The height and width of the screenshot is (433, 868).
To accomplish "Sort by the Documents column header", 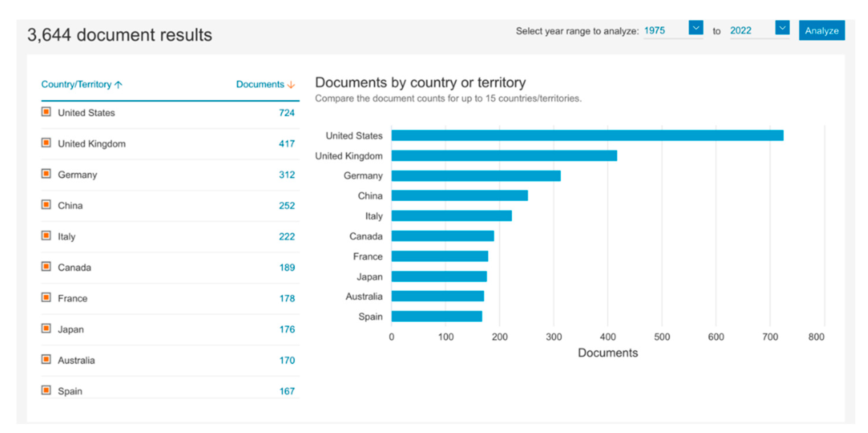I will (260, 84).
